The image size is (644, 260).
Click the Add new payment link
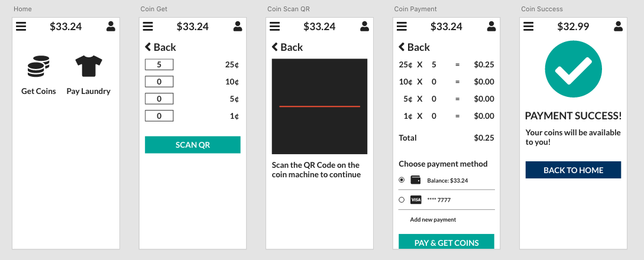click(x=433, y=220)
